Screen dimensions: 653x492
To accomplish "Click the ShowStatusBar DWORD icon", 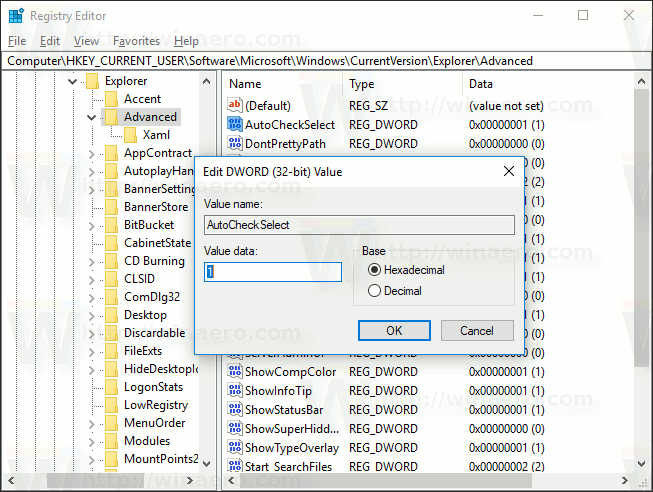I will click(235, 410).
